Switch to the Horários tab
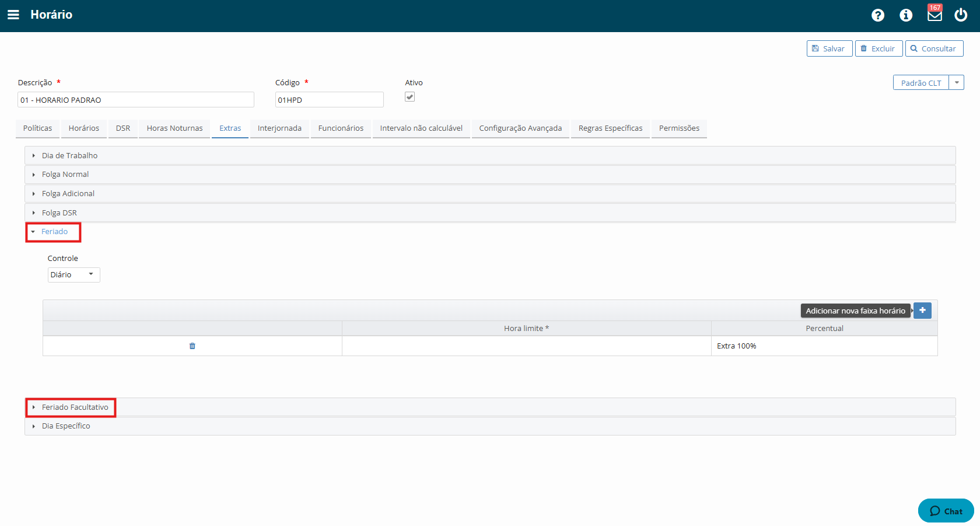The height and width of the screenshot is (526, 980). (x=84, y=128)
